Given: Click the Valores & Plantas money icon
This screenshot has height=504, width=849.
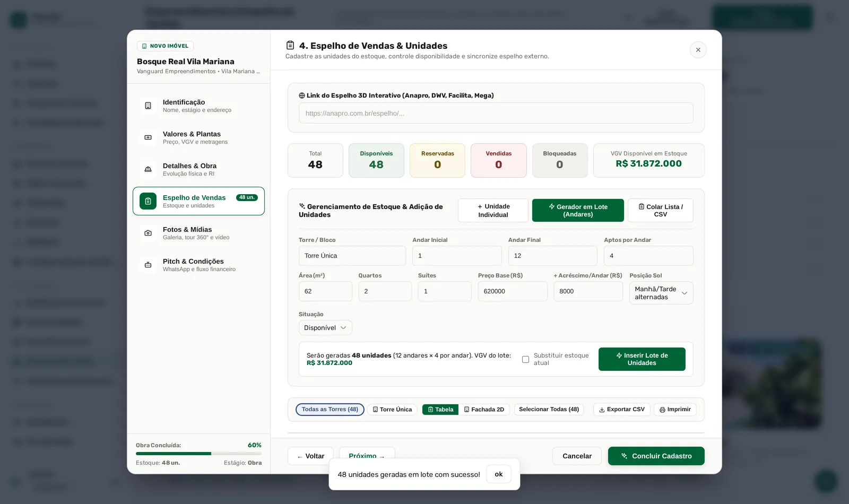Looking at the screenshot, I should 148,137.
